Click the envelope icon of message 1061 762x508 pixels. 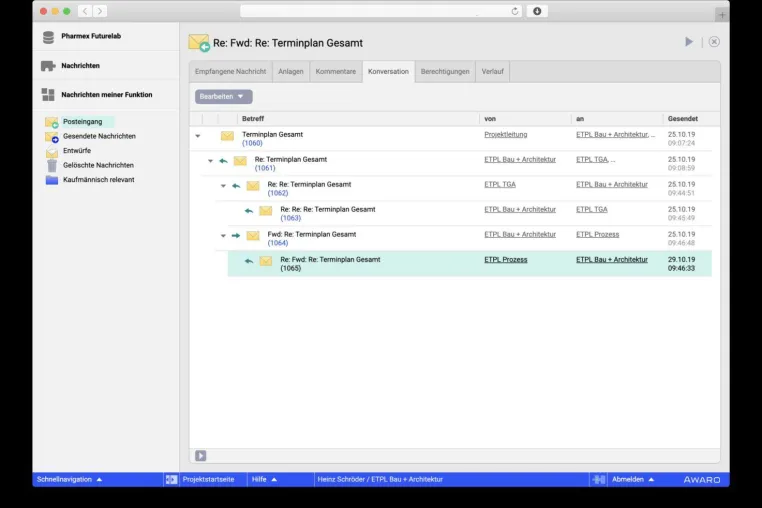point(240,161)
